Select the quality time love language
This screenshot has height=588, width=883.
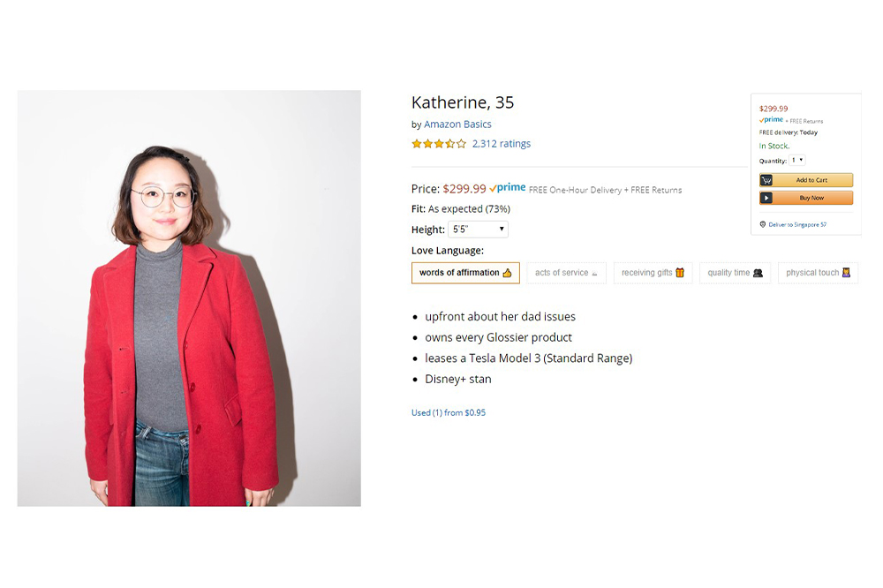735,273
